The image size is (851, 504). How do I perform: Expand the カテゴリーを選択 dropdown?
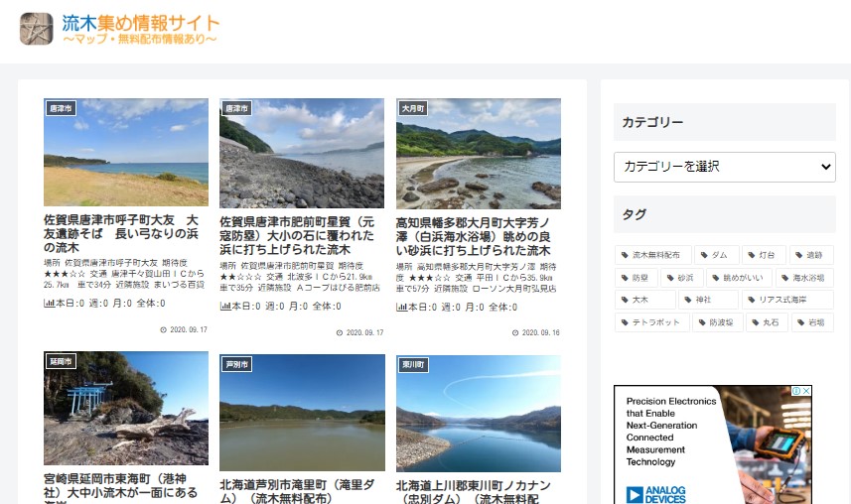(x=725, y=167)
